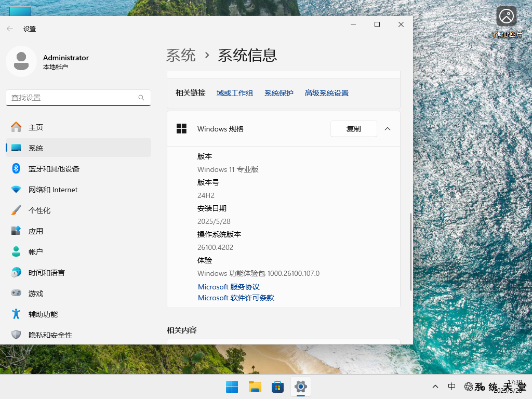The height and width of the screenshot is (399, 532).
Task: Click the Wi-Fi network icon in sidebar
Action: (16, 189)
